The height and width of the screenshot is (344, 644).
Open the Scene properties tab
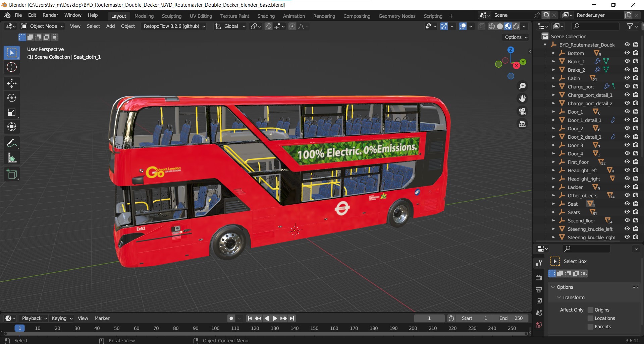click(539, 313)
